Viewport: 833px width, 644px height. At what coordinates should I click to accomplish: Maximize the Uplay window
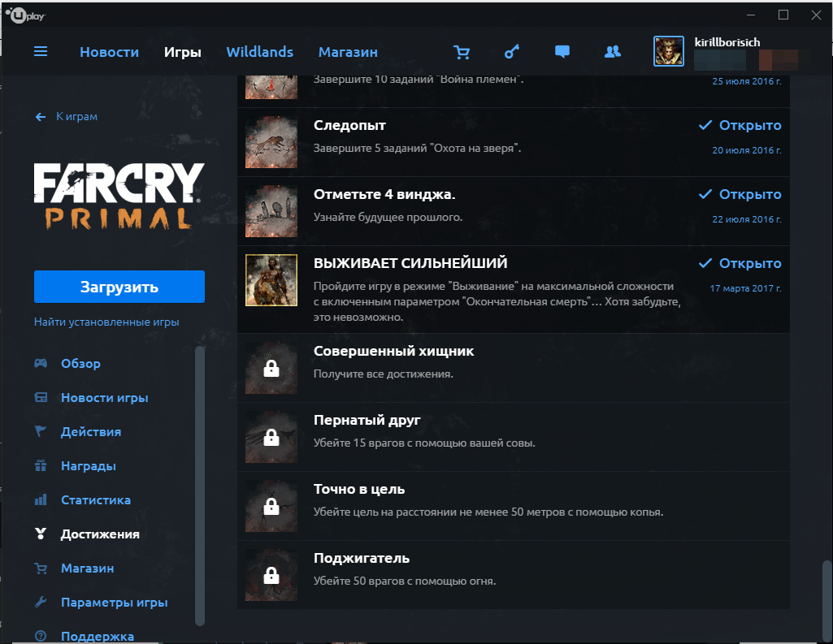click(x=783, y=15)
